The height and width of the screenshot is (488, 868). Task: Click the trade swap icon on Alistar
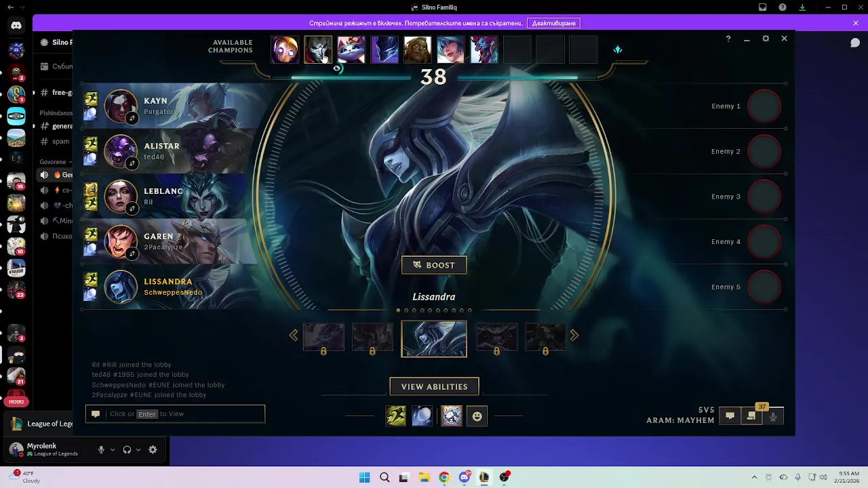[x=132, y=163]
